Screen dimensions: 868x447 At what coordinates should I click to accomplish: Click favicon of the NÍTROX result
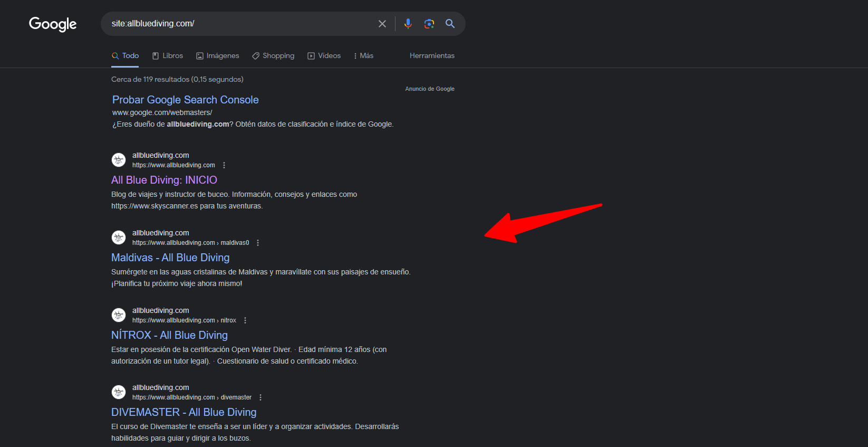click(x=119, y=315)
